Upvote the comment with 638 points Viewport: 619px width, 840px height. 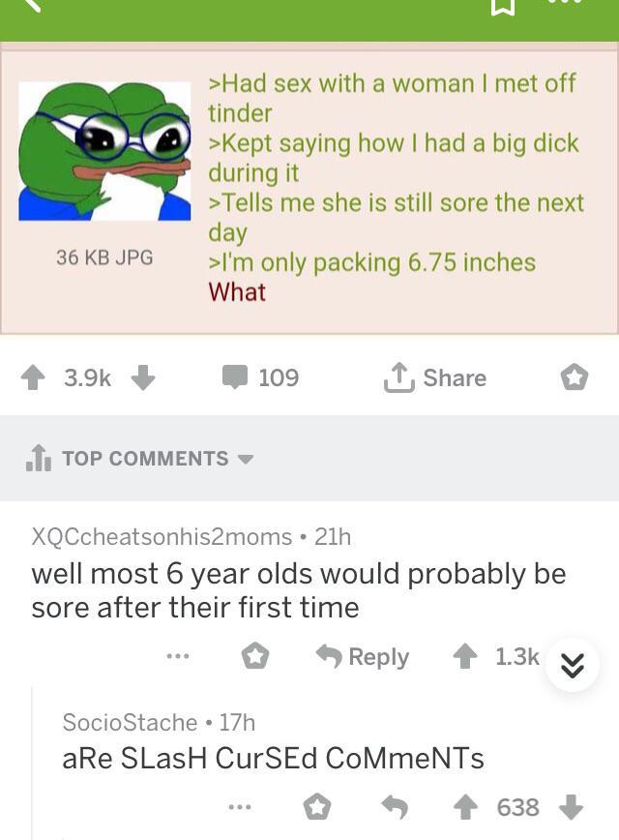(465, 807)
